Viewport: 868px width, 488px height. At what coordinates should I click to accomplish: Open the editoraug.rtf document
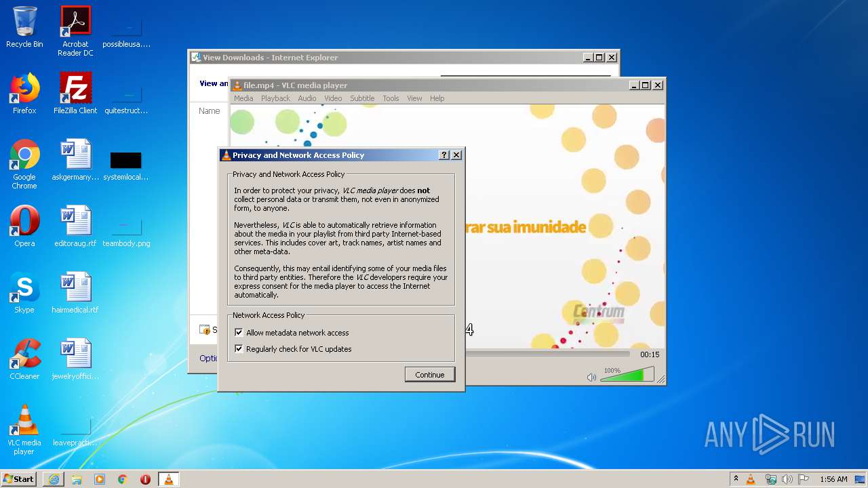tap(75, 226)
